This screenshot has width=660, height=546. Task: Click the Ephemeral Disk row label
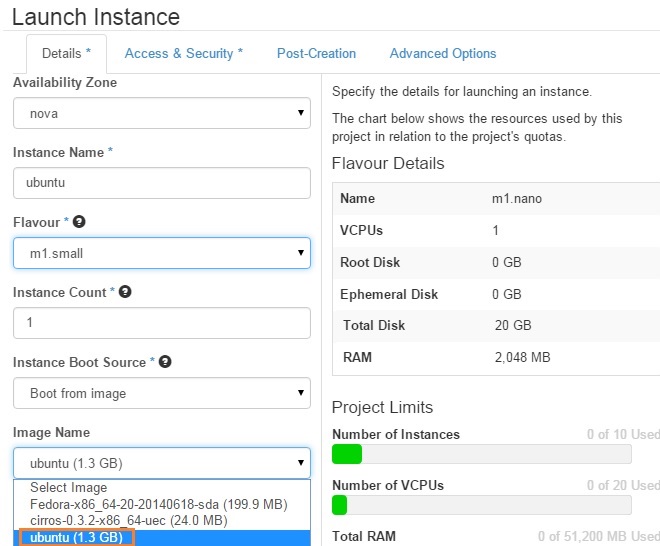[x=389, y=294]
